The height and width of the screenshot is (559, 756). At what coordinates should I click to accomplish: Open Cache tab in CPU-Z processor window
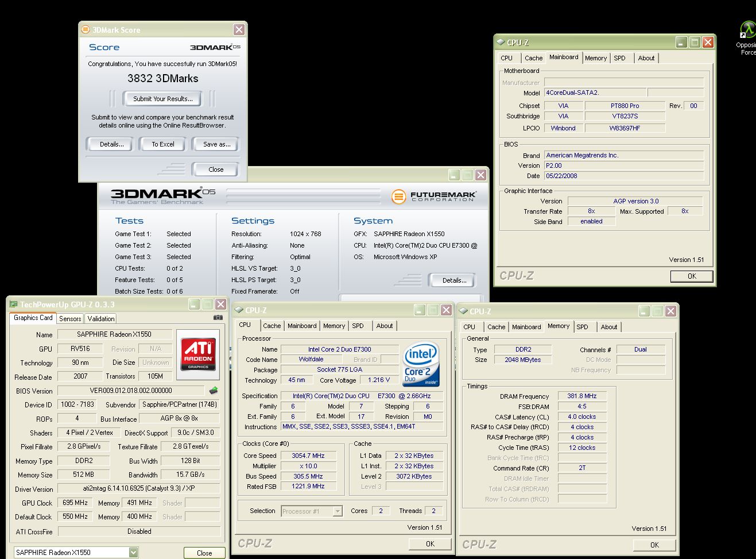click(x=272, y=326)
